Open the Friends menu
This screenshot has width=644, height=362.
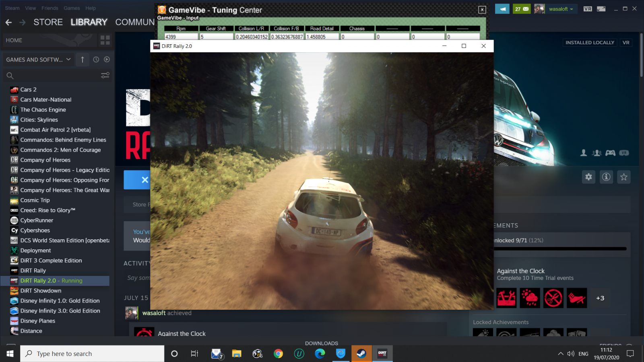click(x=50, y=8)
